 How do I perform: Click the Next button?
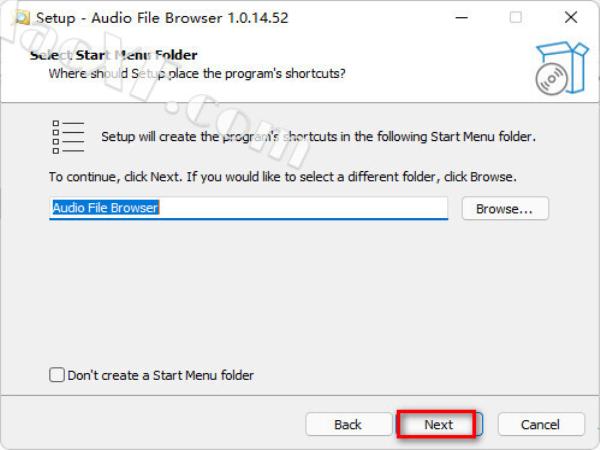(x=439, y=424)
